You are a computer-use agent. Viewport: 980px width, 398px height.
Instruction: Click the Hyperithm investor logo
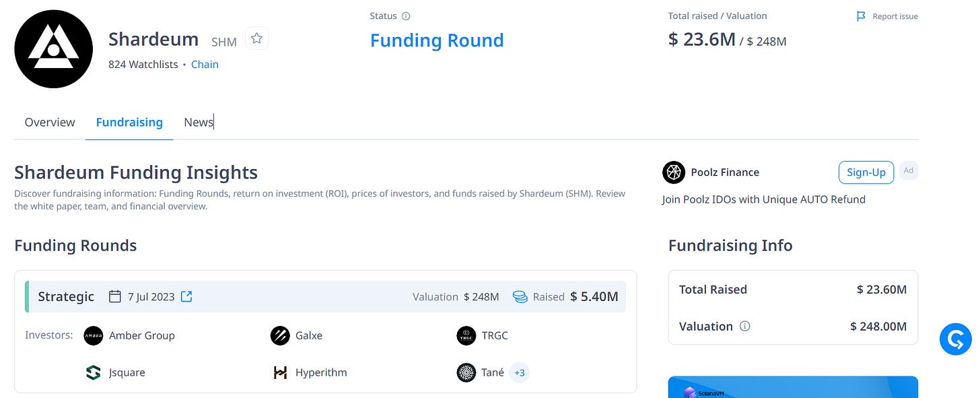point(280,372)
